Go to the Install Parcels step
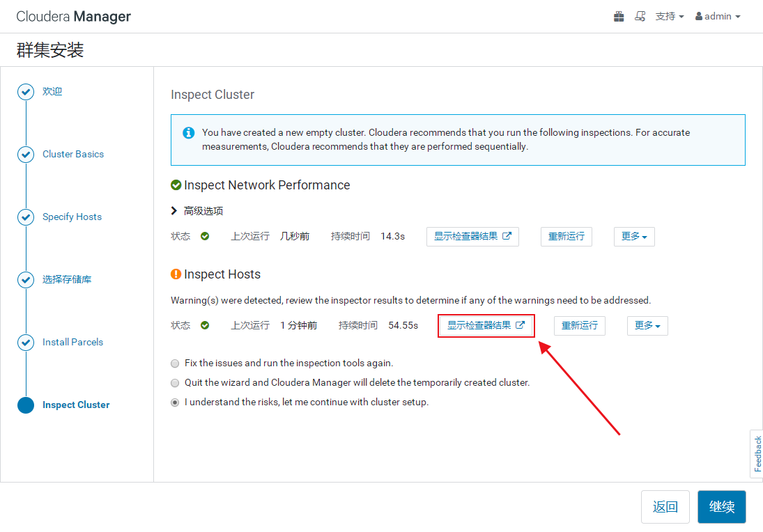763x532 pixels. (72, 343)
